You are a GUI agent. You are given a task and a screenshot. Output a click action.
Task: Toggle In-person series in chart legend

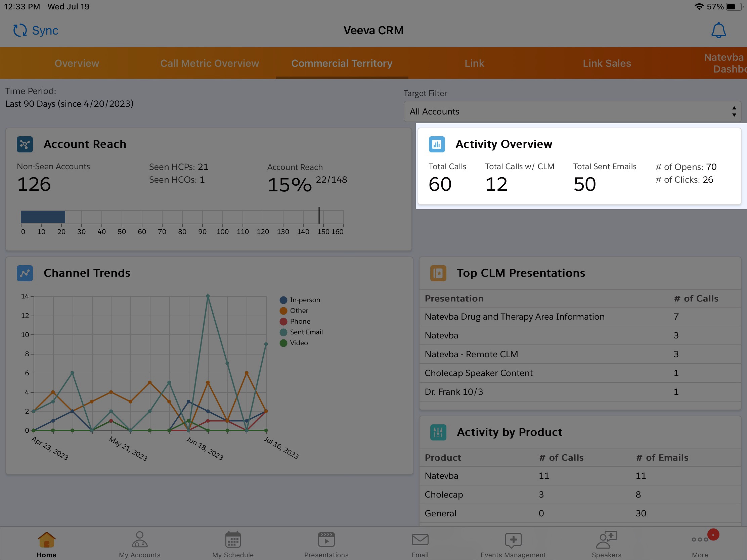305,300
